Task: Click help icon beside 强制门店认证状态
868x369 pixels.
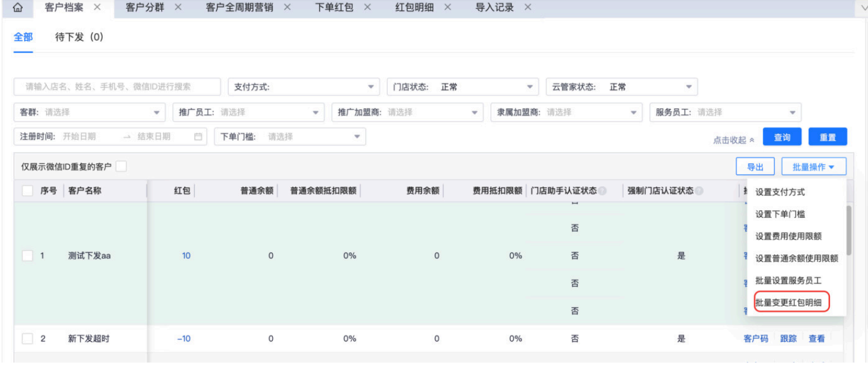Action: [x=699, y=191]
